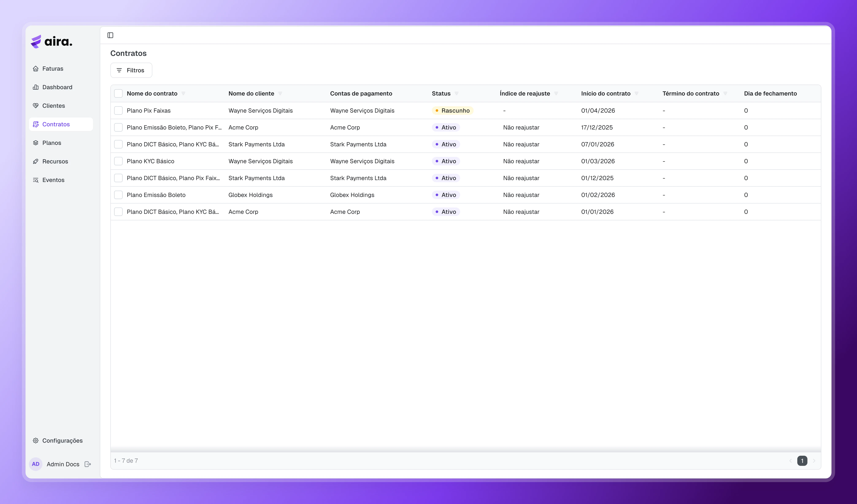Viewport: 857px width, 504px height.
Task: Click filter icon on Índice de reajuste column
Action: pos(556,93)
